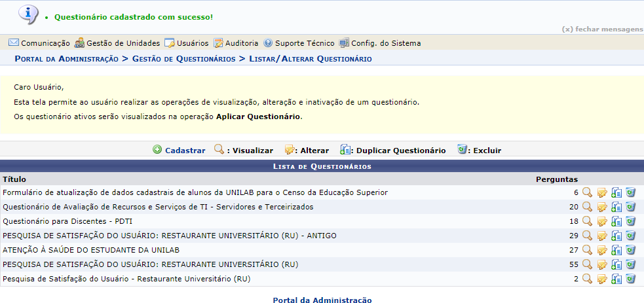Viewport: 644px width, 303px height.
Task: Edit the 2-question Restaurante Universitário survey
Action: pyautogui.click(x=602, y=279)
